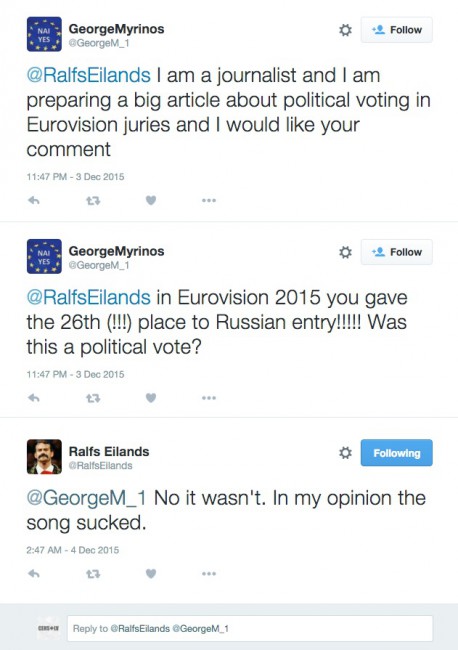Open more options on Ralfs Eilands' tweet

[x=209, y=574]
